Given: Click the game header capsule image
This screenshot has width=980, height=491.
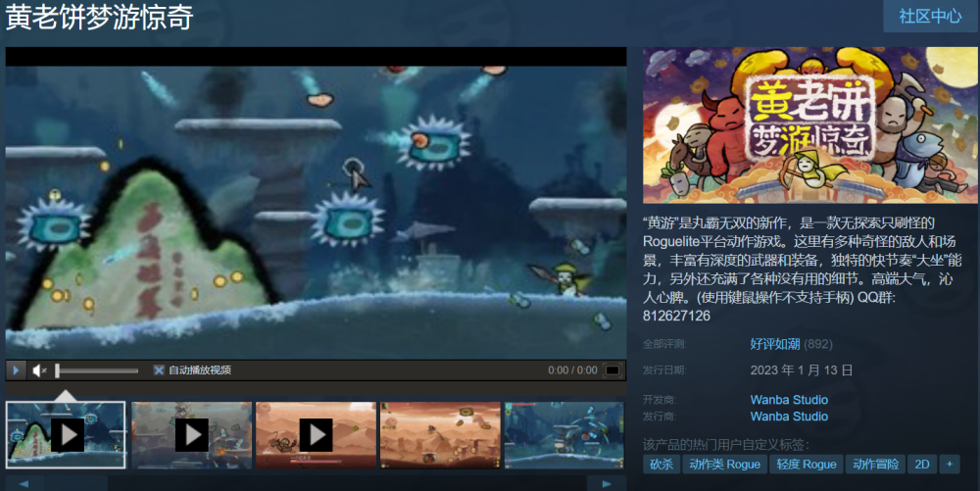Looking at the screenshot, I should pyautogui.click(x=808, y=124).
